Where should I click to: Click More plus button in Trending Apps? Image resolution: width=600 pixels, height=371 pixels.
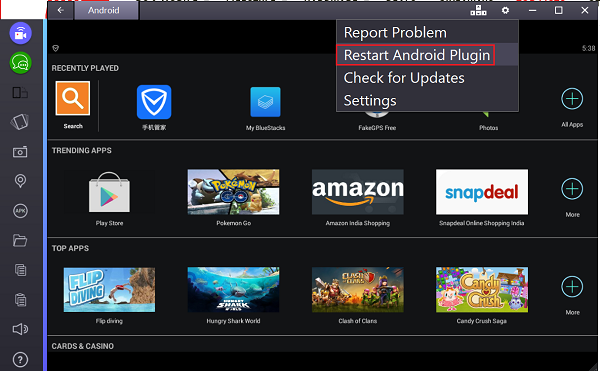click(572, 189)
